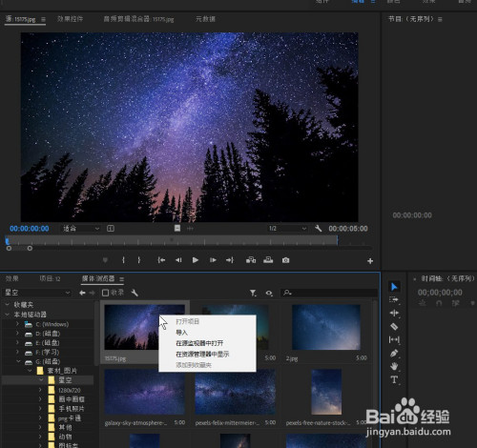The height and width of the screenshot is (448, 477).
Task: Select the 2.jpg thumbnail
Action: (x=326, y=327)
